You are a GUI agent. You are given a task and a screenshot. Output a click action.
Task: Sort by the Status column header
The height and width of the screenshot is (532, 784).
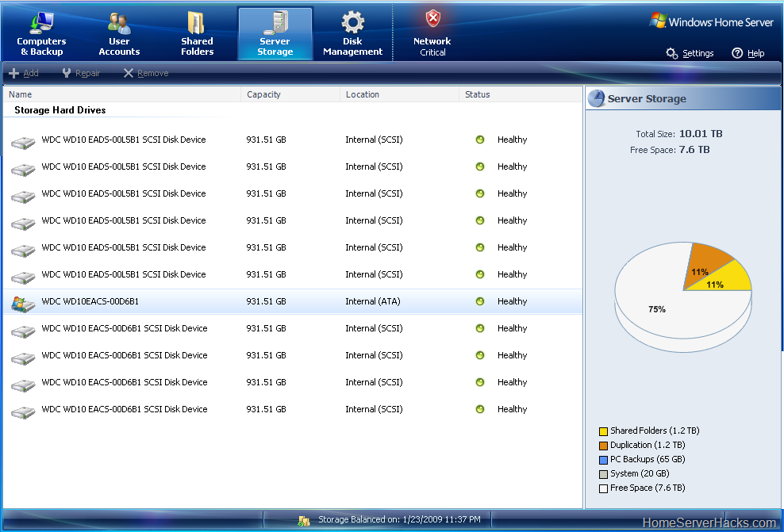pos(521,94)
